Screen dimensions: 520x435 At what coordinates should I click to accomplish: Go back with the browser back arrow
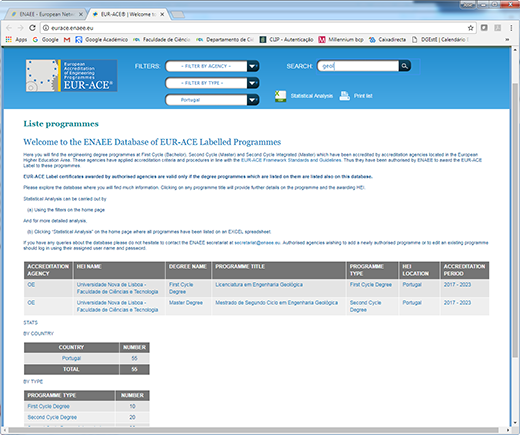(9, 28)
